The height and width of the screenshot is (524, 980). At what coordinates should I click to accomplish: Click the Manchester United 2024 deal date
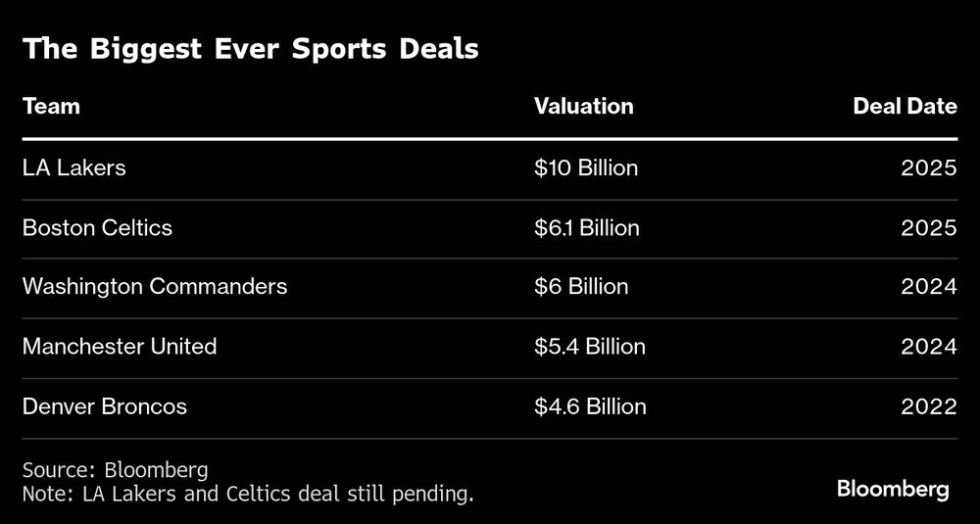coord(929,346)
